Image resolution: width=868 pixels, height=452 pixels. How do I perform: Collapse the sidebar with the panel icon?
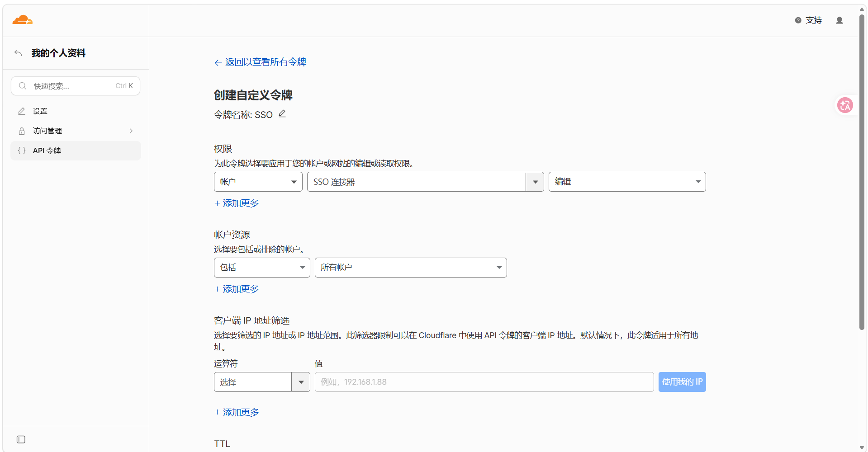click(21, 439)
